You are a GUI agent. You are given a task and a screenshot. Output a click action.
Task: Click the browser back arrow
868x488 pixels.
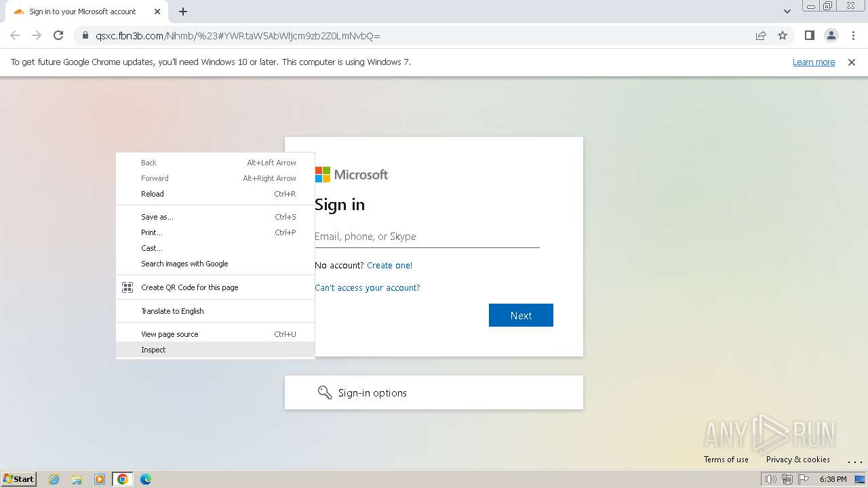click(15, 35)
